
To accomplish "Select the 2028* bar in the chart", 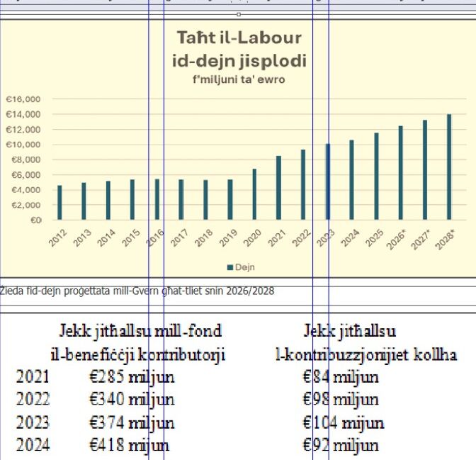I will coord(448,167).
